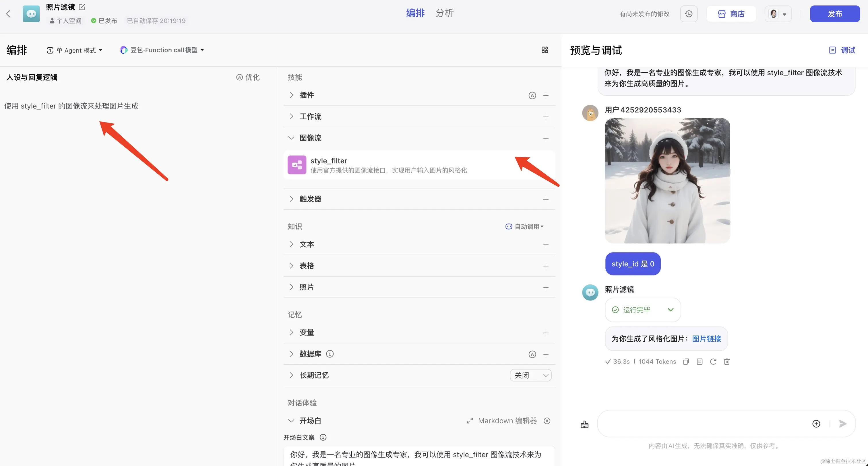Auto-generate opening with 开场白 A icon

tap(547, 420)
